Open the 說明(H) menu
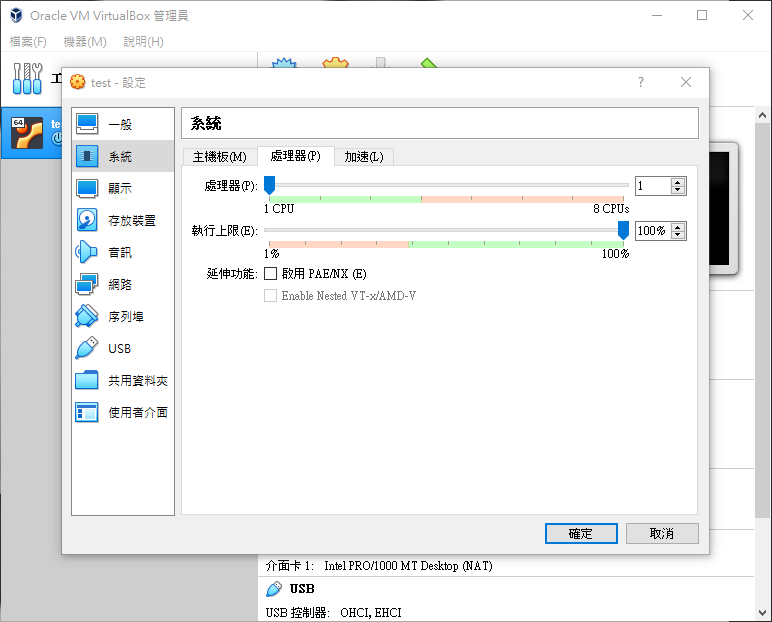Viewport: 772px width, 622px height. pyautogui.click(x=143, y=41)
